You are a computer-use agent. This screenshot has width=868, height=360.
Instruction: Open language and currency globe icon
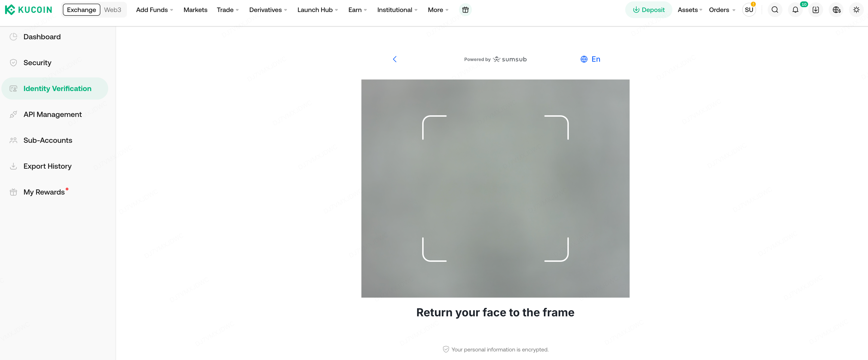click(836, 10)
